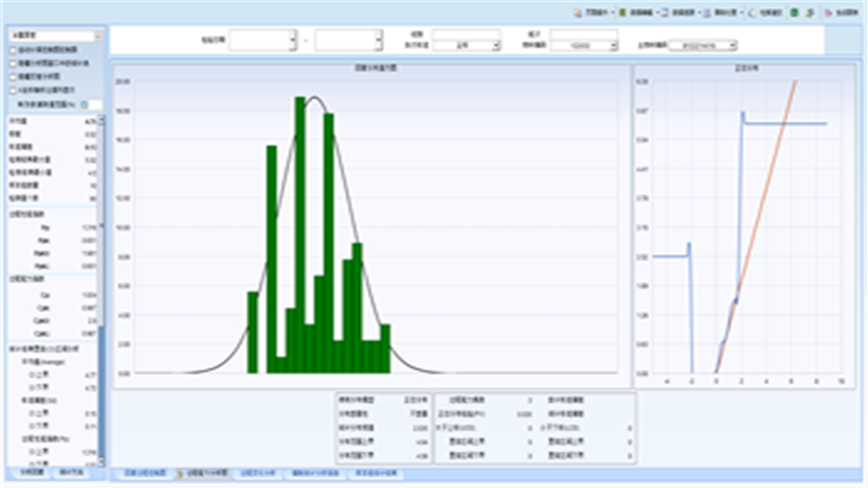Switch to the fifth chart tab at the bottom

click(376, 473)
